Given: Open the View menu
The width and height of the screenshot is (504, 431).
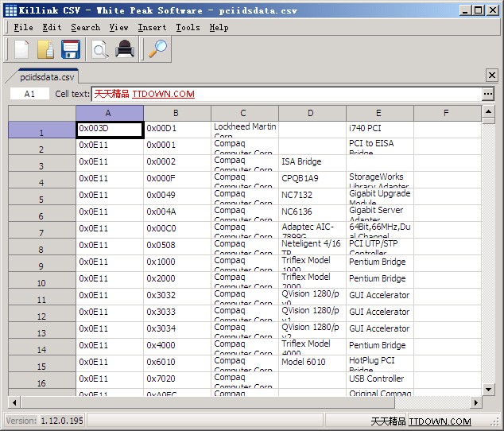Looking at the screenshot, I should click(118, 28).
